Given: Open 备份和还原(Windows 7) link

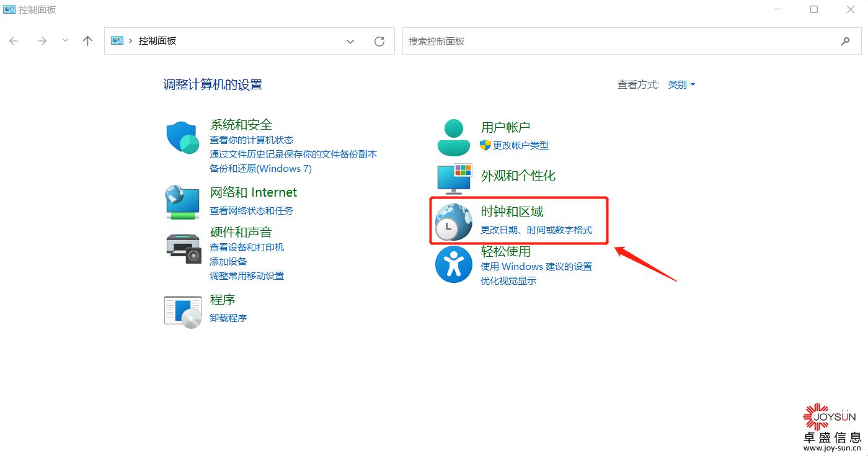Looking at the screenshot, I should [260, 169].
